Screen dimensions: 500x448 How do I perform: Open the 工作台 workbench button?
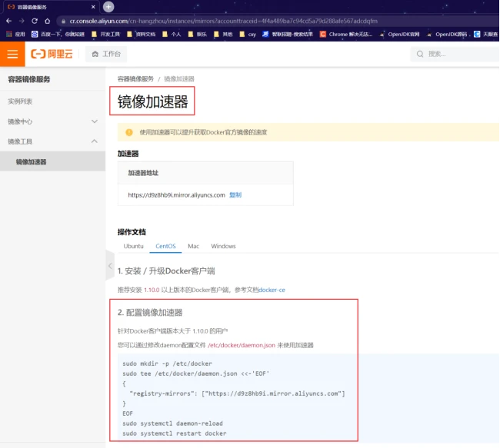point(106,54)
